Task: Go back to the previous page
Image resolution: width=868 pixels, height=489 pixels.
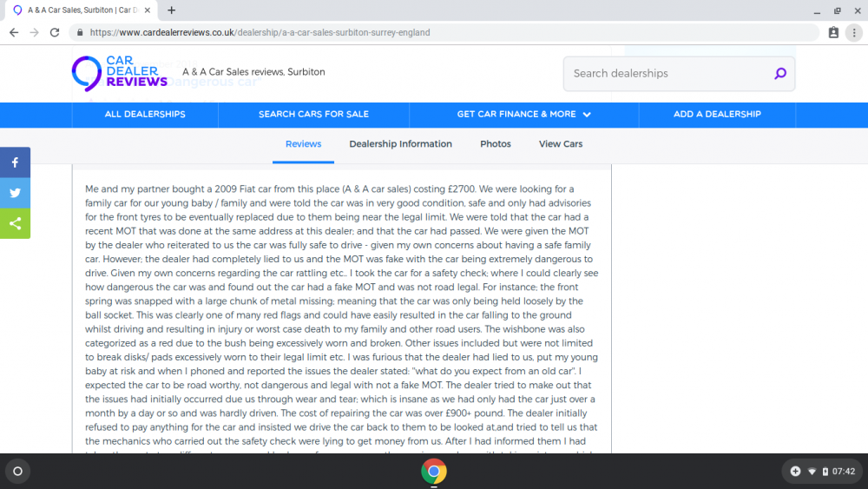Action: (x=14, y=33)
